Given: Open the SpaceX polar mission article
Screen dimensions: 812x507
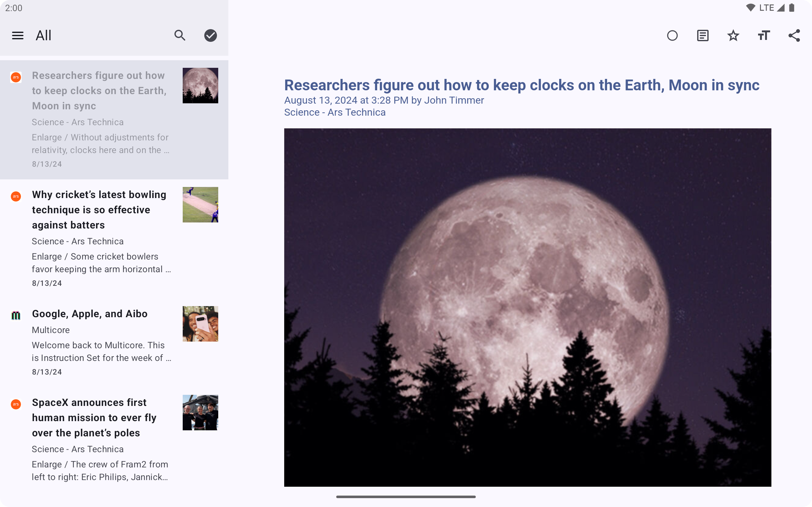Looking at the screenshot, I should coord(94,417).
